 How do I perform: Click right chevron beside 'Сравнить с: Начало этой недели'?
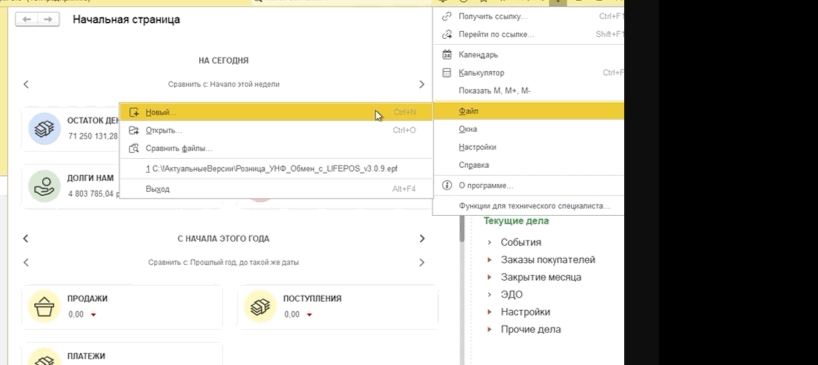point(422,84)
